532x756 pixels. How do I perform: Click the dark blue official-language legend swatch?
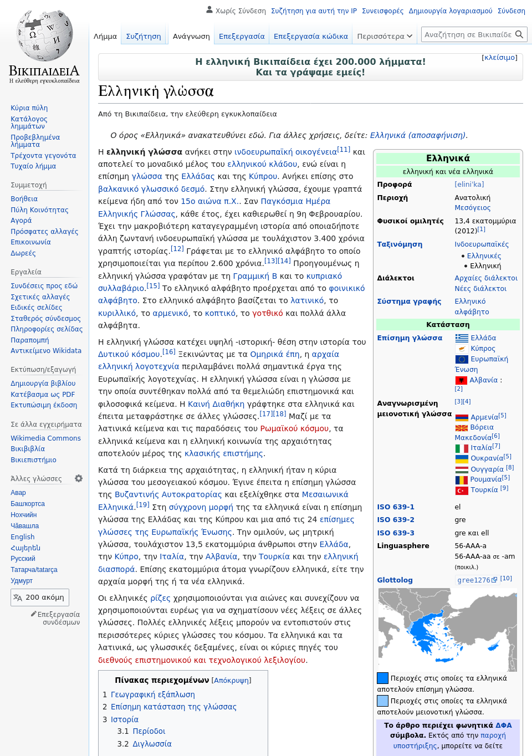click(x=382, y=678)
